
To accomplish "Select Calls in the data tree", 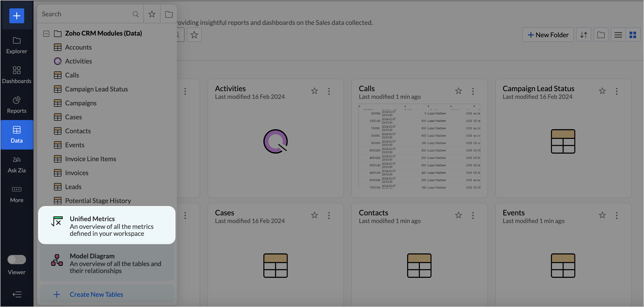I will click(72, 75).
